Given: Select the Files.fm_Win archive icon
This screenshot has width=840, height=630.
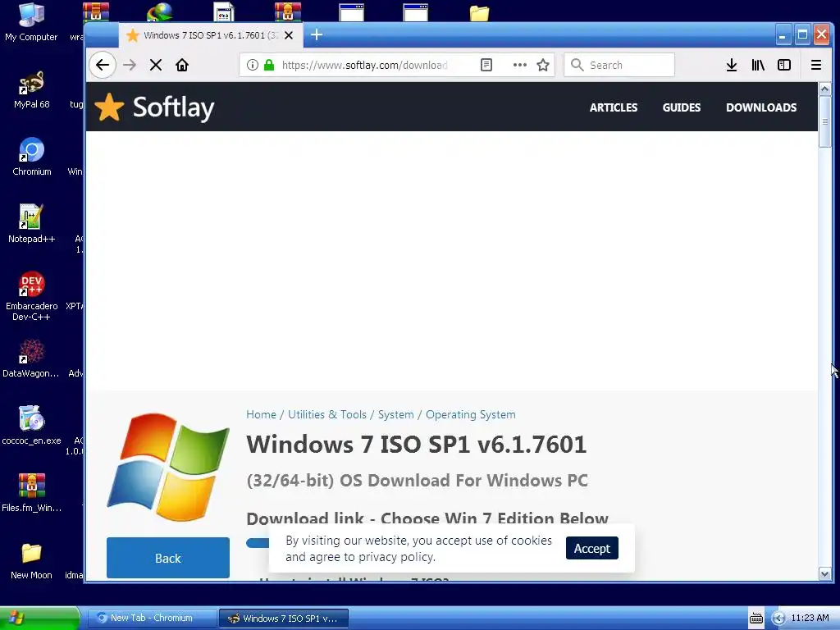Looking at the screenshot, I should click(x=31, y=493).
